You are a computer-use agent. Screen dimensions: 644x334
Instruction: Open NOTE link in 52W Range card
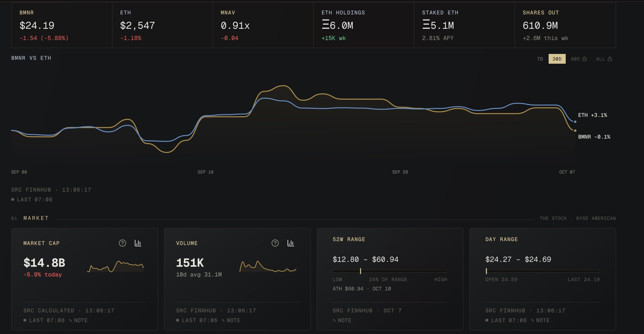click(x=344, y=320)
